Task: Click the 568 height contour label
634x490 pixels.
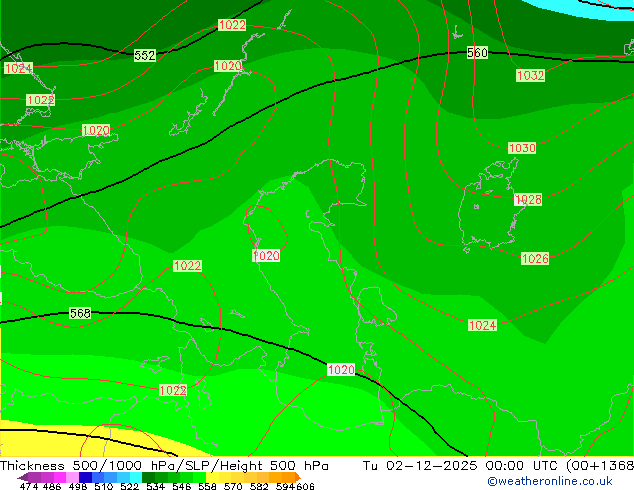Action: [80, 313]
